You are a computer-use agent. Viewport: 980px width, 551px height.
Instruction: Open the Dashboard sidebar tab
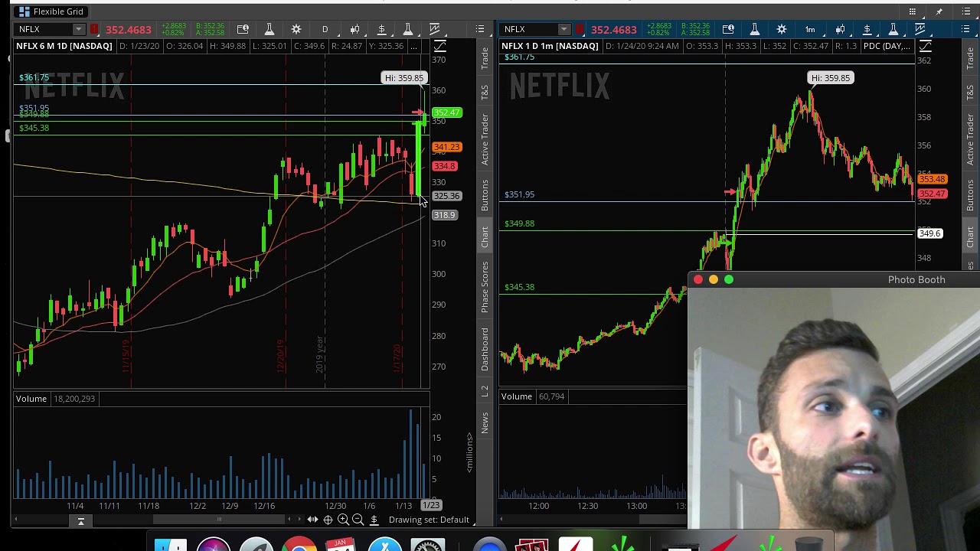tap(485, 349)
